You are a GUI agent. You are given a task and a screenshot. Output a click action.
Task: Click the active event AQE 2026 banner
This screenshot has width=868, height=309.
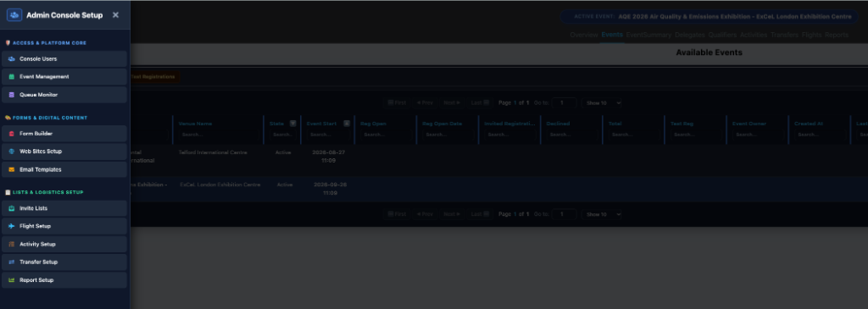tap(710, 17)
